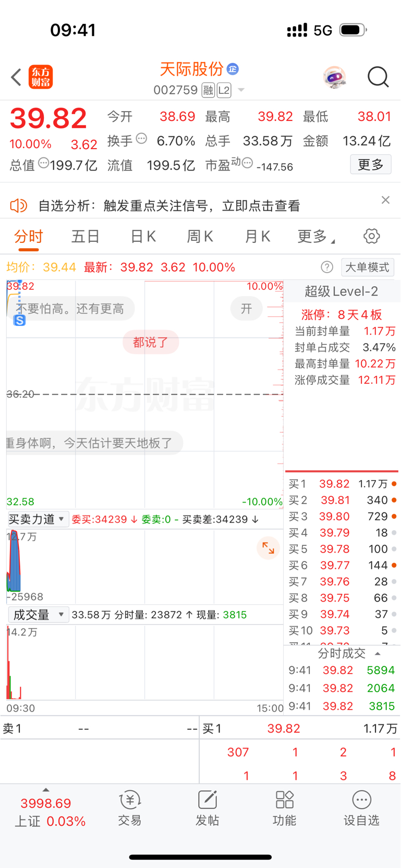
Task: Show 市盈 info tooltip icon
Action: point(248,163)
